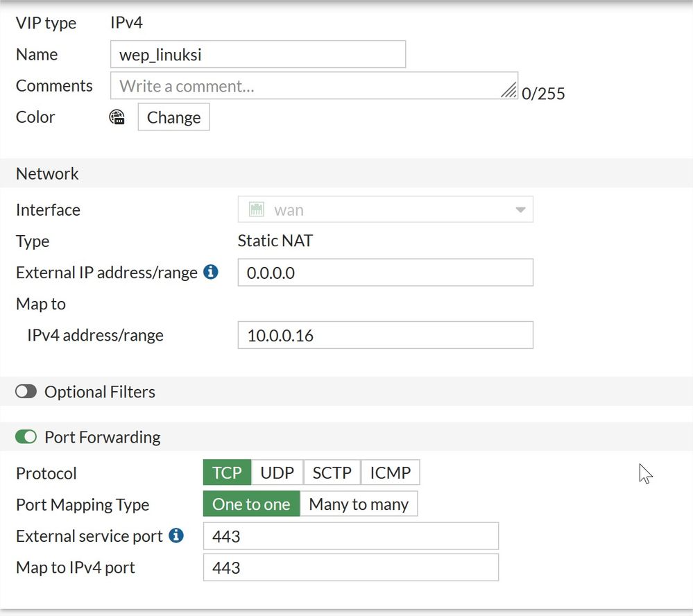Click the Name field containing wep_linuksi
693x616 pixels.
[x=257, y=55]
